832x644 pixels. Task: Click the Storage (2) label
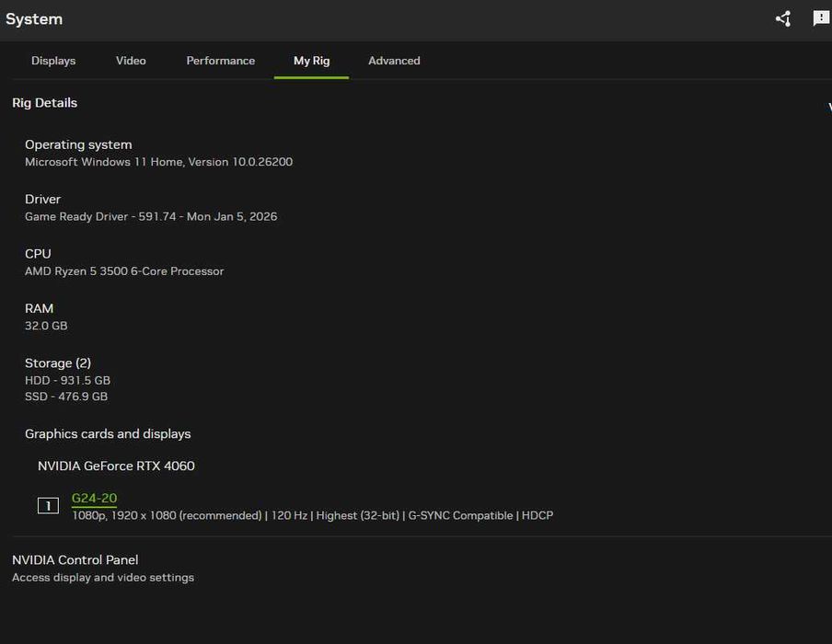coord(58,362)
